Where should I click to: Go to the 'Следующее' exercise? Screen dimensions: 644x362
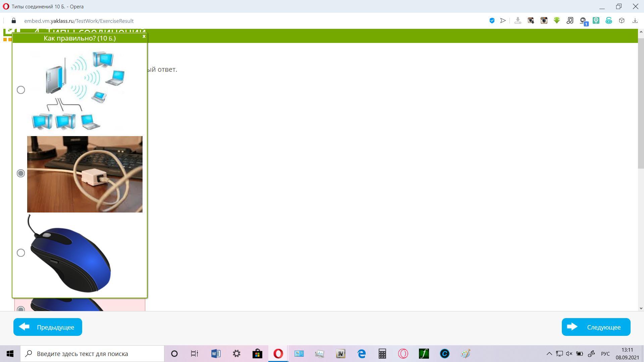pos(596,327)
